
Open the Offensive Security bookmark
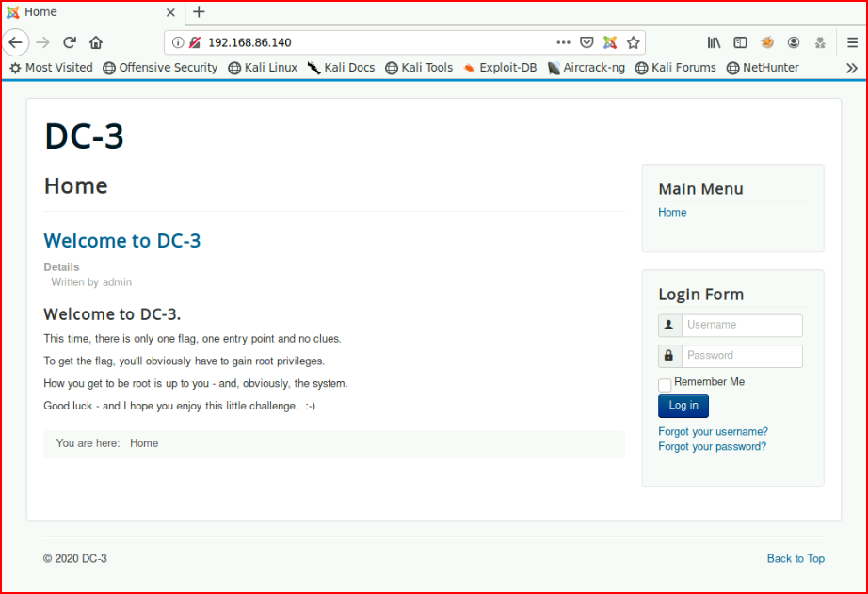click(x=161, y=68)
